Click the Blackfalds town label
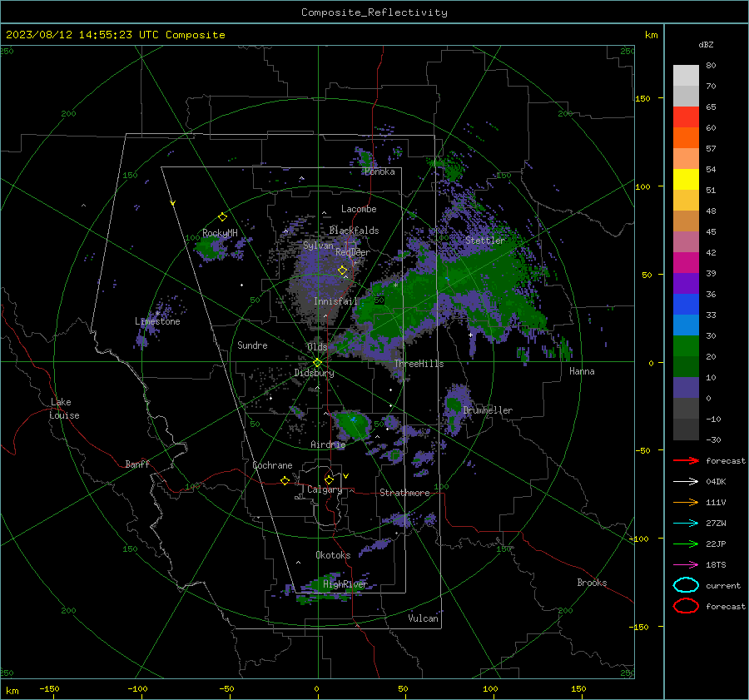Screen dimensions: 749x700 pos(354,231)
